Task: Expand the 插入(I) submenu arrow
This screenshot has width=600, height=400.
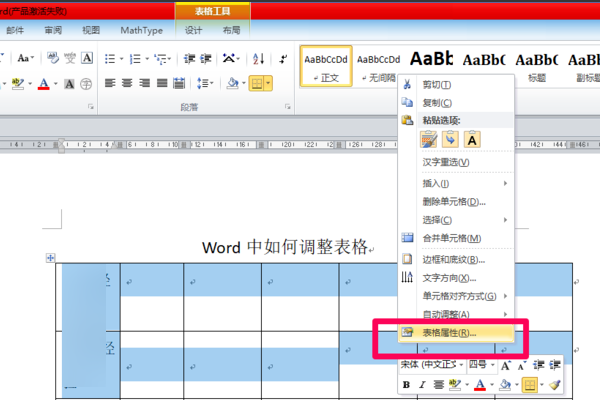Action: coord(505,184)
